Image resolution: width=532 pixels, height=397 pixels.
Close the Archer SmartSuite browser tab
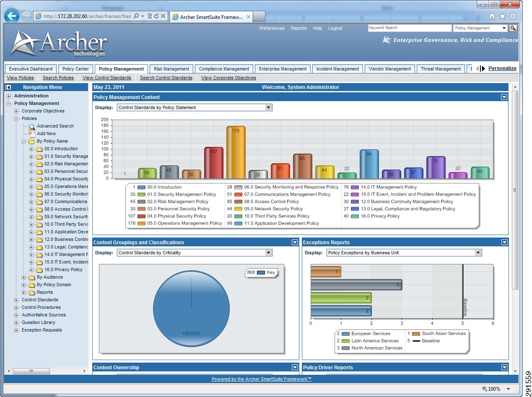pyautogui.click(x=249, y=17)
